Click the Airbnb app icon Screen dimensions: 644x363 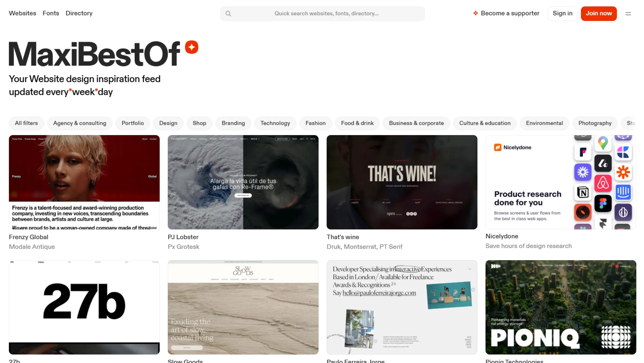click(603, 183)
